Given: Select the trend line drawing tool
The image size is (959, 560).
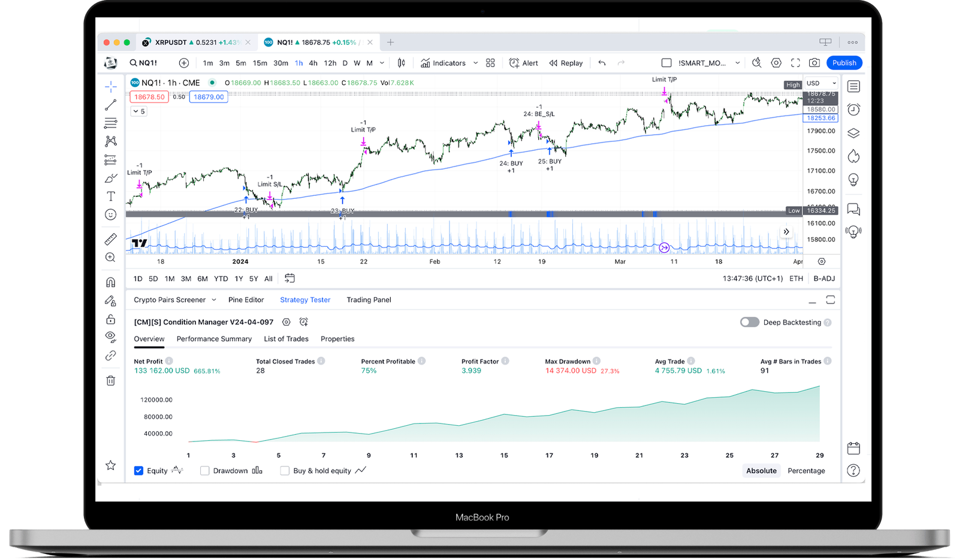Looking at the screenshot, I should coord(110,104).
